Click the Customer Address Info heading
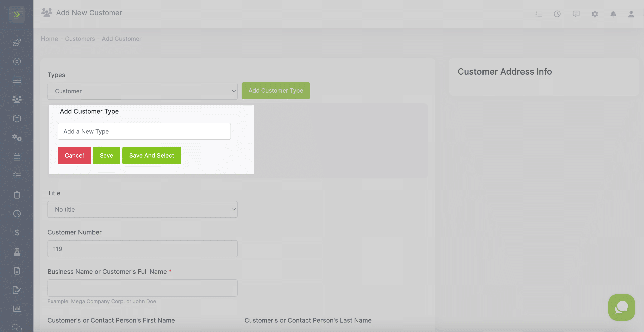The height and width of the screenshot is (332, 644). 505,72
